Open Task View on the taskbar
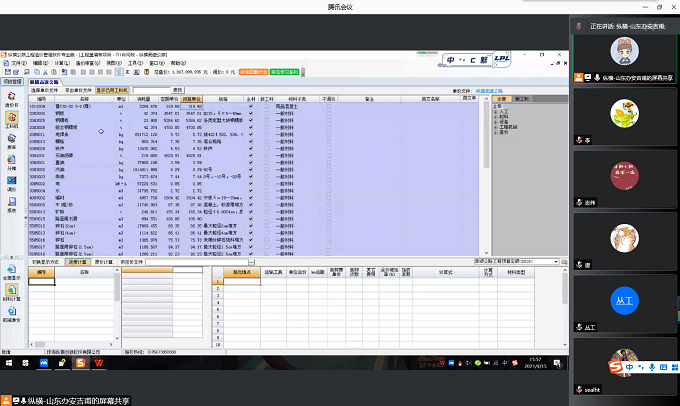The width and height of the screenshot is (680, 406). [26, 363]
